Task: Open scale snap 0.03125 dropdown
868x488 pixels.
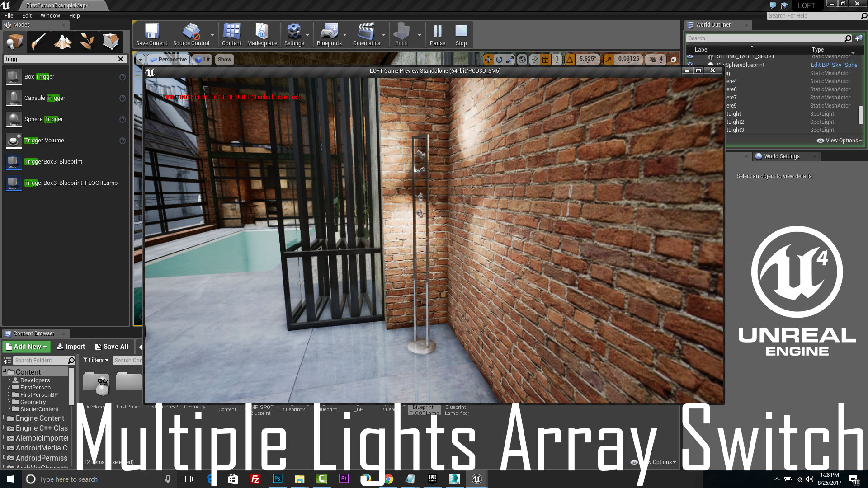Action: point(628,59)
